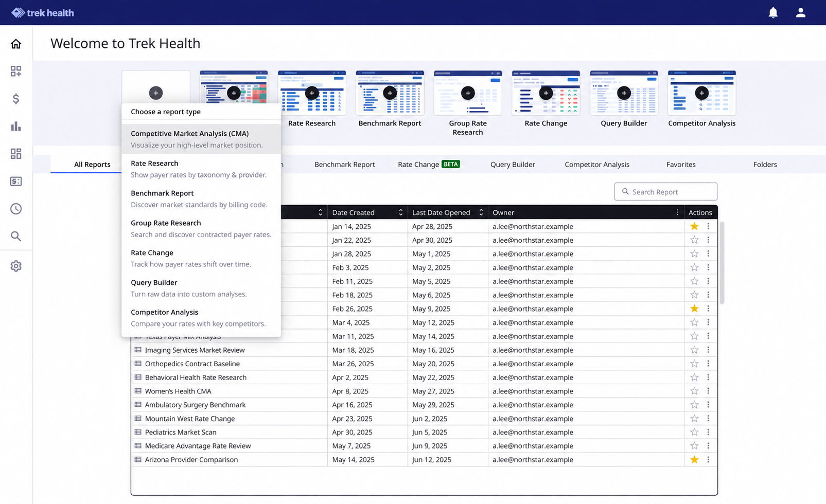
Task: Open Pediatrics Market Scan report
Action: tap(181, 433)
